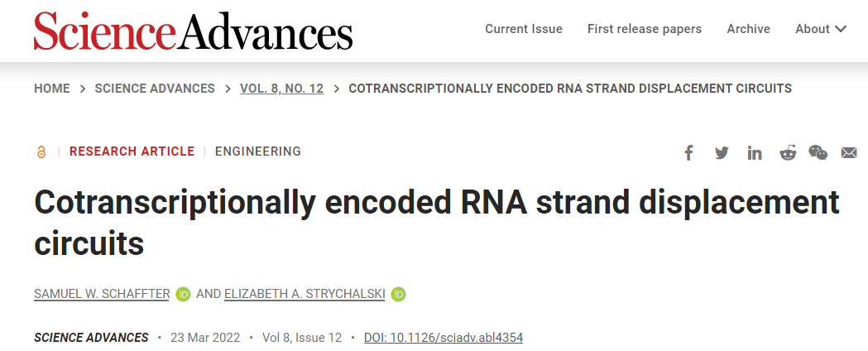Viewport: 868px width, 351px height.
Task: Open Elizabeth Strychalski's ORCID iD icon
Action: coord(399,294)
